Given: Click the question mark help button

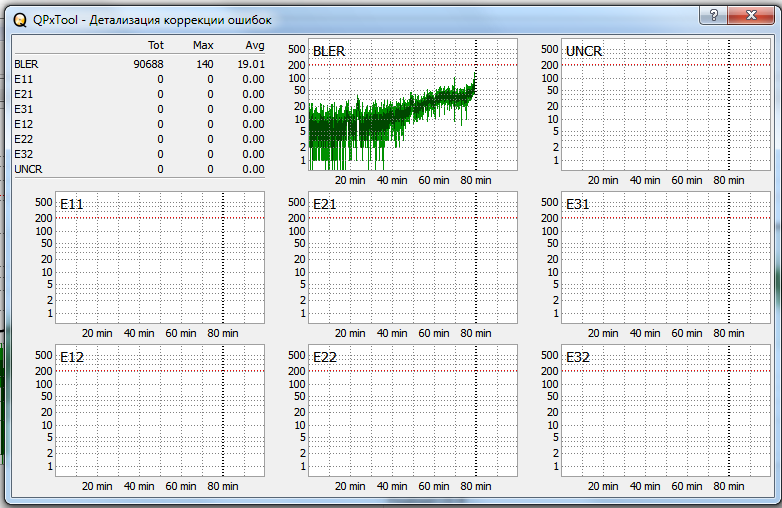Looking at the screenshot, I should [714, 14].
